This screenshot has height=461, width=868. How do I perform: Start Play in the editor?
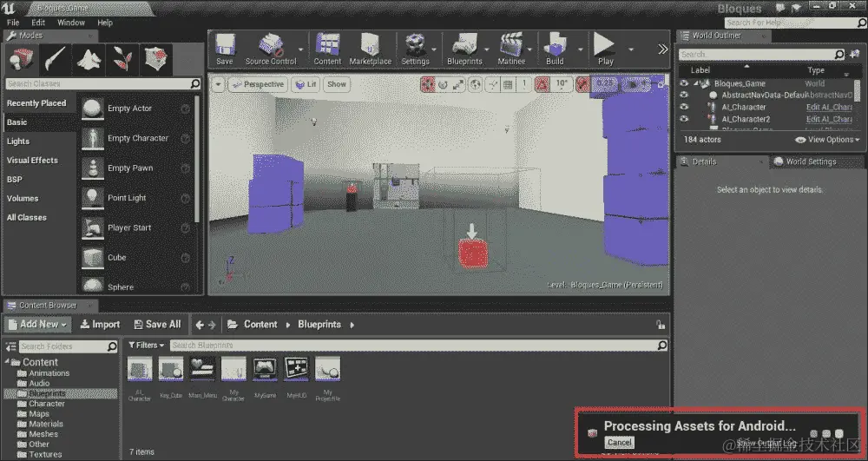click(605, 49)
